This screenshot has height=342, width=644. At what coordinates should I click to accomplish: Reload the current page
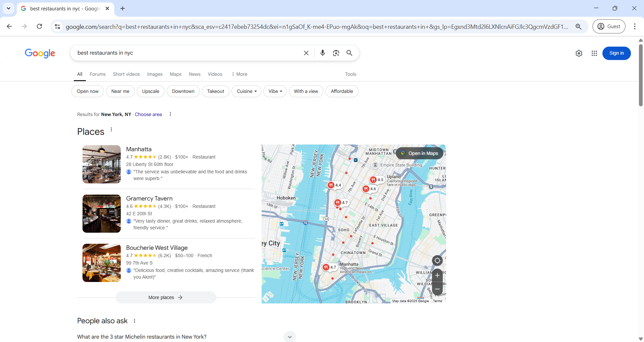[39, 26]
